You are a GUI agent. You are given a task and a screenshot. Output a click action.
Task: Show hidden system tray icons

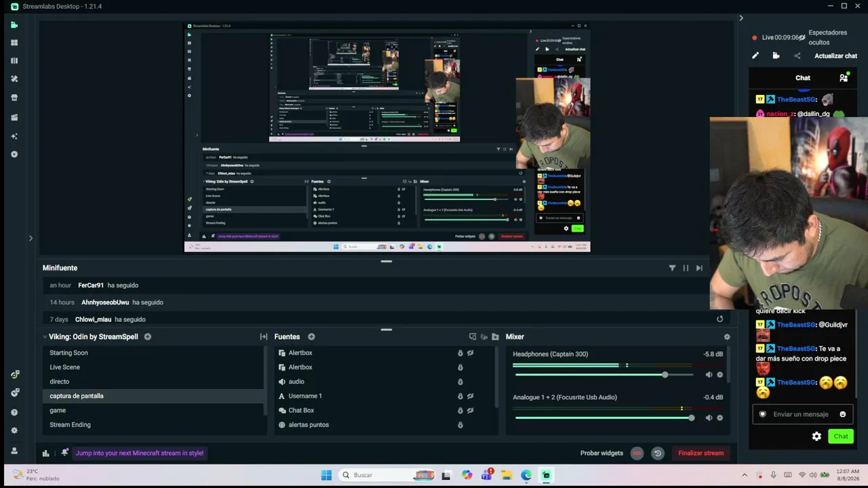point(745,475)
